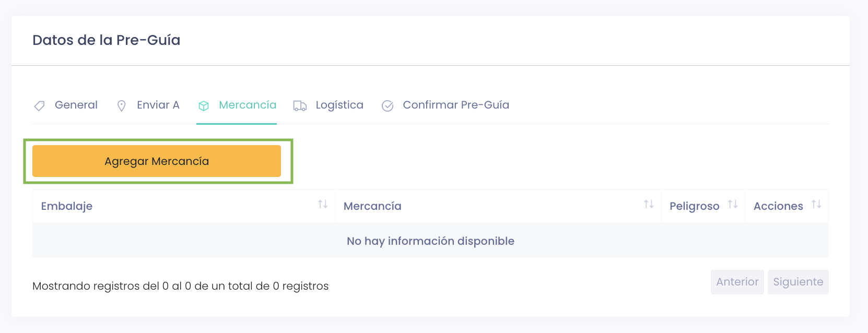
Task: Sort by Embalaje using its sort arrows
Action: click(323, 205)
